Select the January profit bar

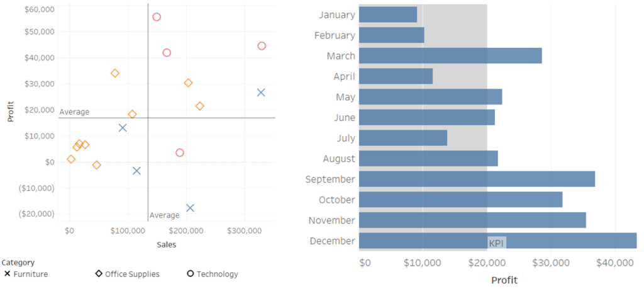tap(388, 14)
